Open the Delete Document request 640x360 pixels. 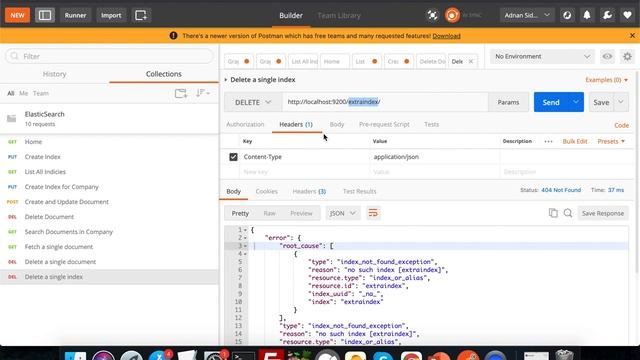(x=109, y=217)
